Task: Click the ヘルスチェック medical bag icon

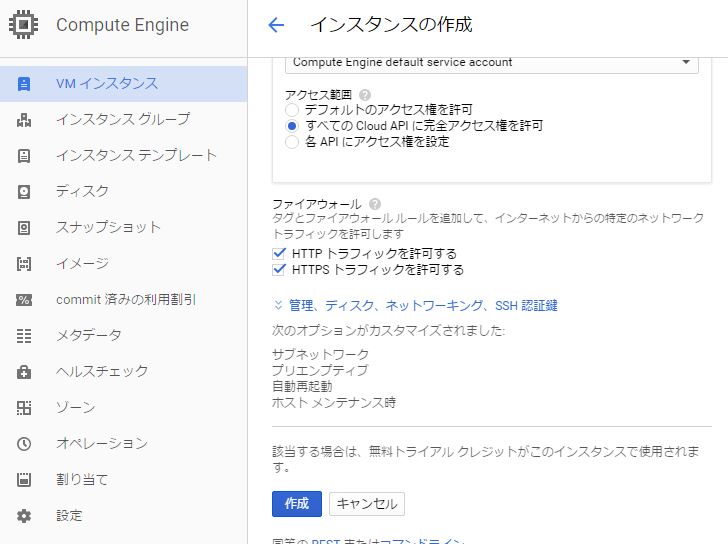Action: pyautogui.click(x=24, y=372)
